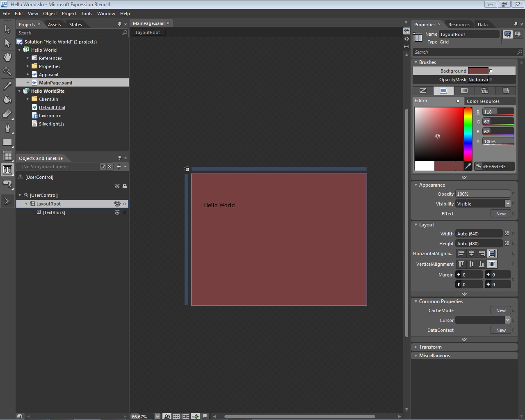Select the Eyedropper tool
Viewport: 525px width, 420px height.
pos(7,85)
